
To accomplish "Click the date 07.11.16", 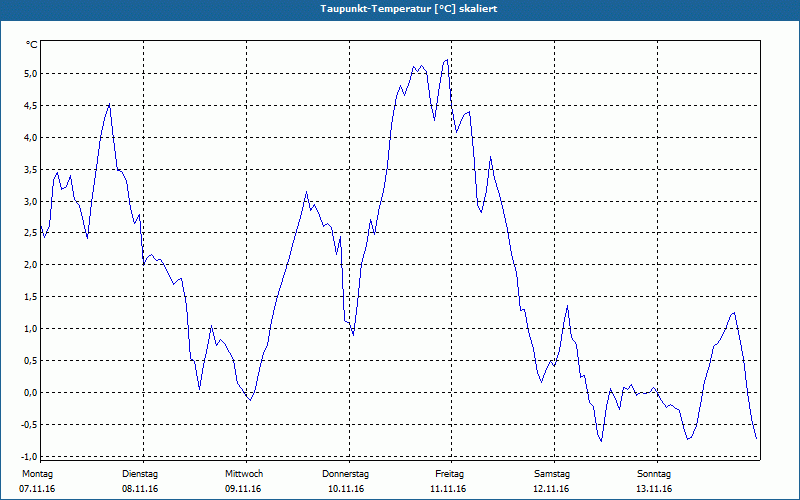I will [37, 489].
